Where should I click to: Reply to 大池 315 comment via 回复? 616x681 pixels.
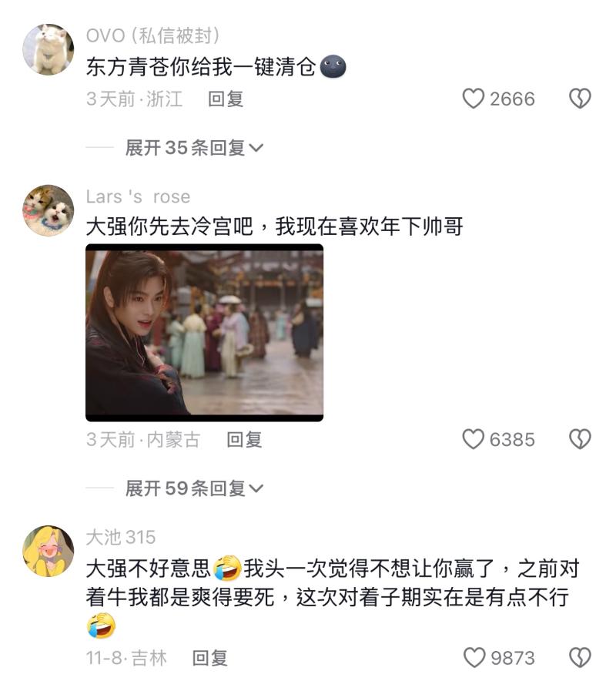(x=209, y=658)
